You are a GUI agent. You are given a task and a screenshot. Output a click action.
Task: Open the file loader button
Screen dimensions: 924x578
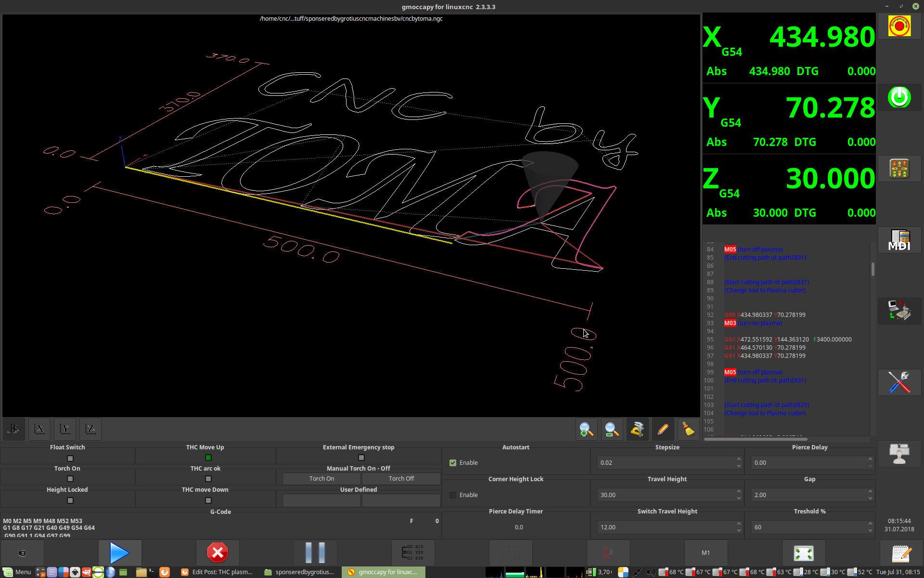coord(22,552)
